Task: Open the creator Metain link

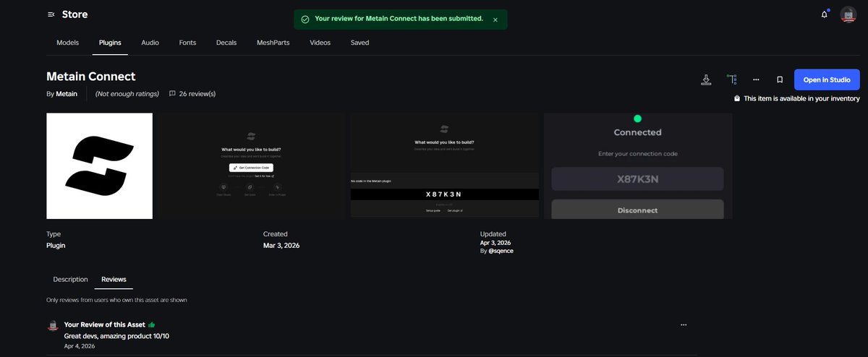Action: (67, 94)
